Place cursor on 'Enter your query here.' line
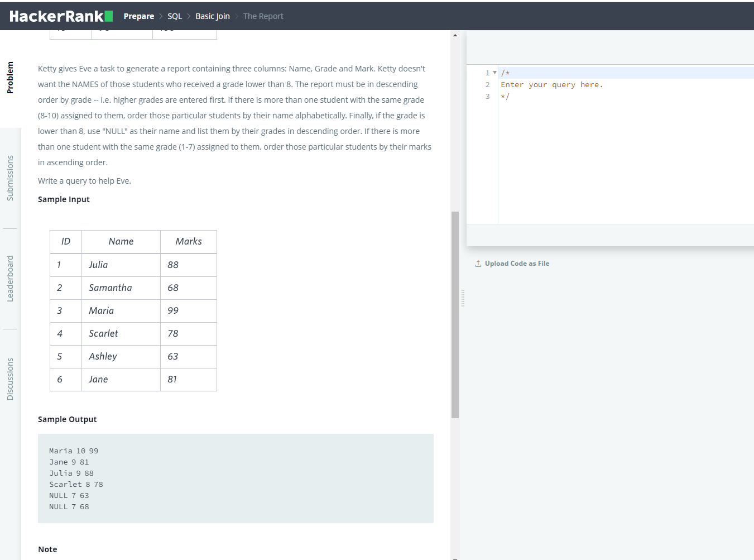Screen dimensions: 754x560 click(552, 85)
